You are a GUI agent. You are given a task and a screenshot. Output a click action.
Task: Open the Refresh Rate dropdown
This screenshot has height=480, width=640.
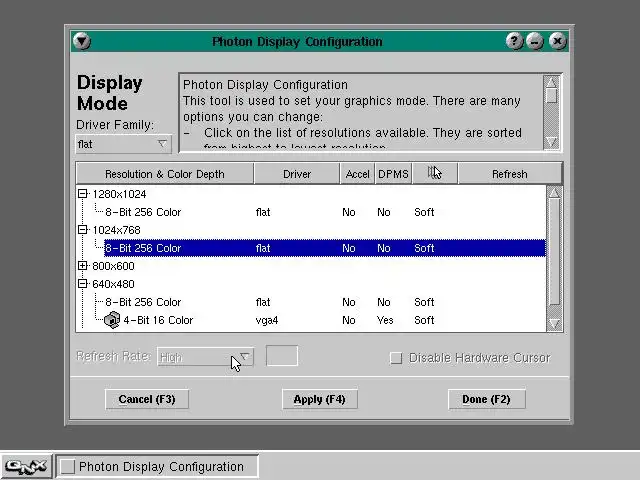(205, 357)
